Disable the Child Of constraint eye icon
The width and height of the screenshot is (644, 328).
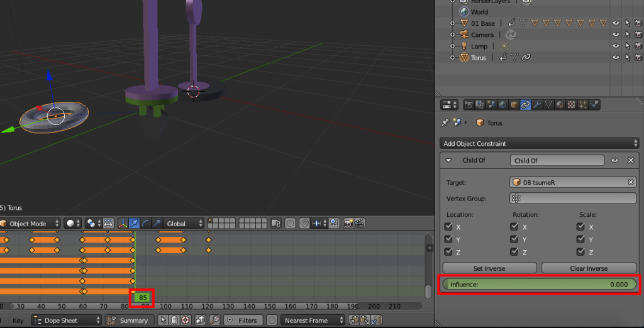coord(615,160)
